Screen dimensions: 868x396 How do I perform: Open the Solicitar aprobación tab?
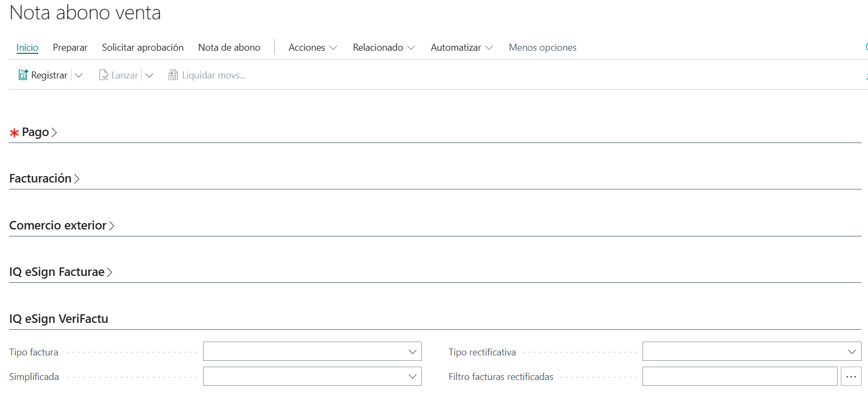(142, 47)
